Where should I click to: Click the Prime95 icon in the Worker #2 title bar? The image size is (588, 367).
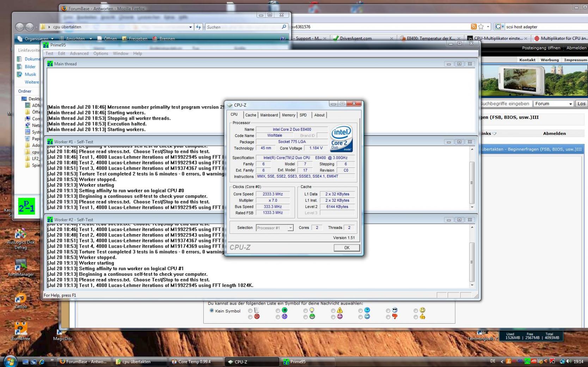pyautogui.click(x=50, y=219)
